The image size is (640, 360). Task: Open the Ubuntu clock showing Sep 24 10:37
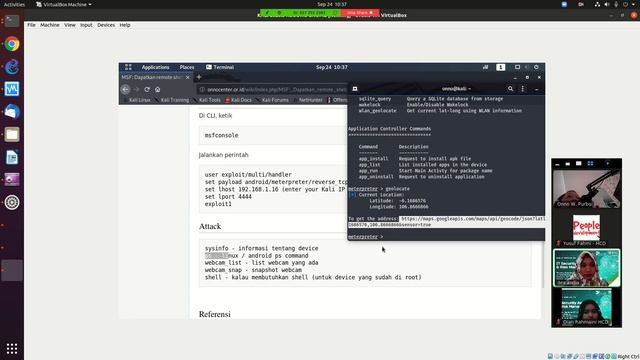coord(332,4)
